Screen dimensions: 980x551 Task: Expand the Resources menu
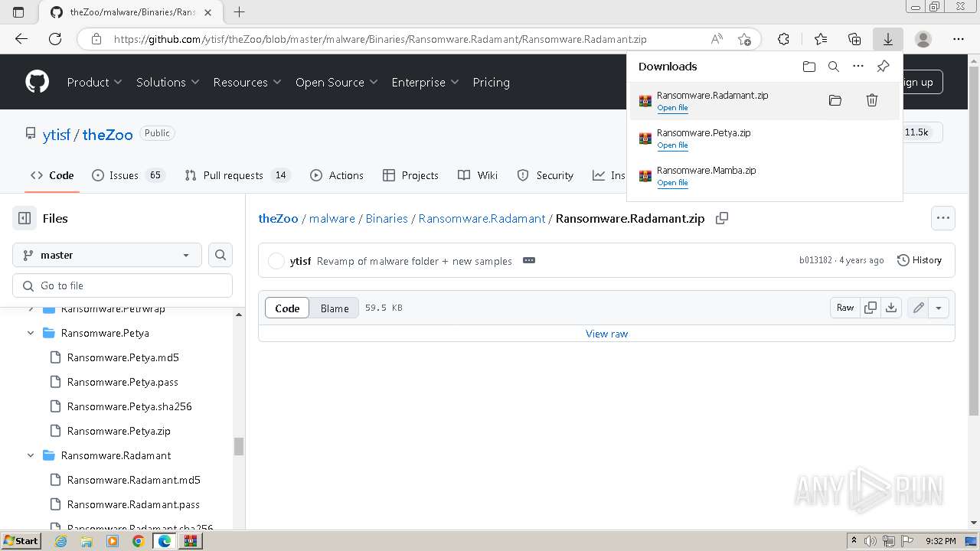click(247, 82)
